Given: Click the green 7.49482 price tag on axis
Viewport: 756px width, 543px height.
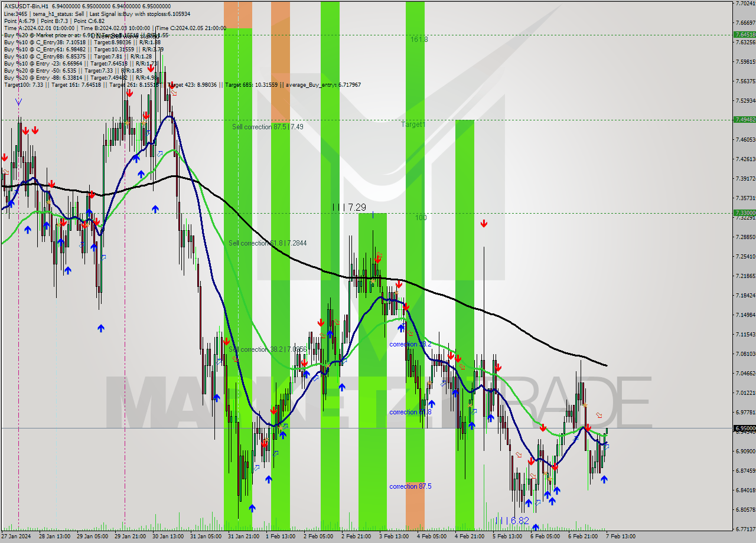Looking at the screenshot, I should coord(744,119).
